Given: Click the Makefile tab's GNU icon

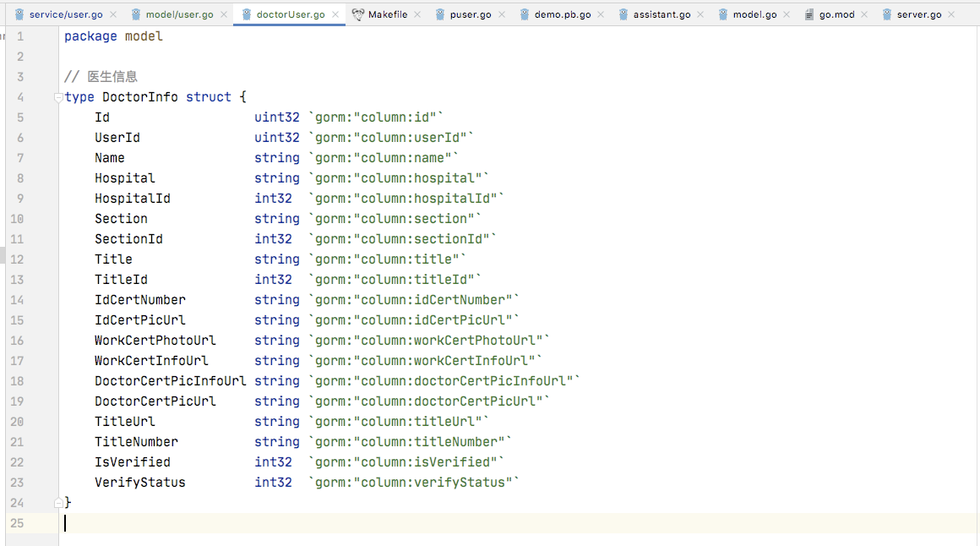Looking at the screenshot, I should pyautogui.click(x=358, y=14).
